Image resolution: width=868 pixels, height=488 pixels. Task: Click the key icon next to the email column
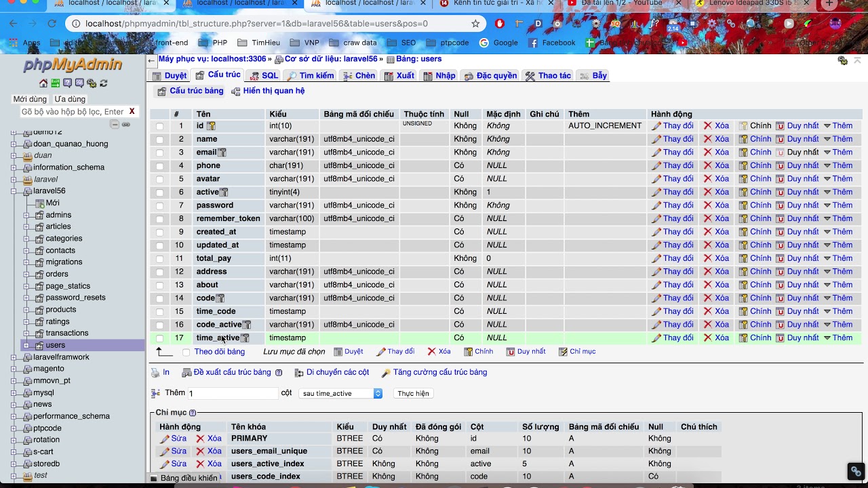(x=222, y=152)
